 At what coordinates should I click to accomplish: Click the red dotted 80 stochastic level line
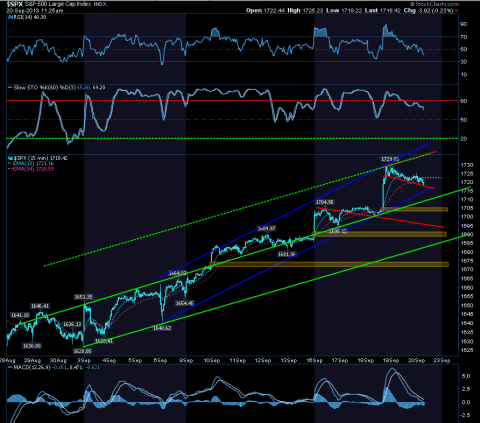tap(232, 101)
